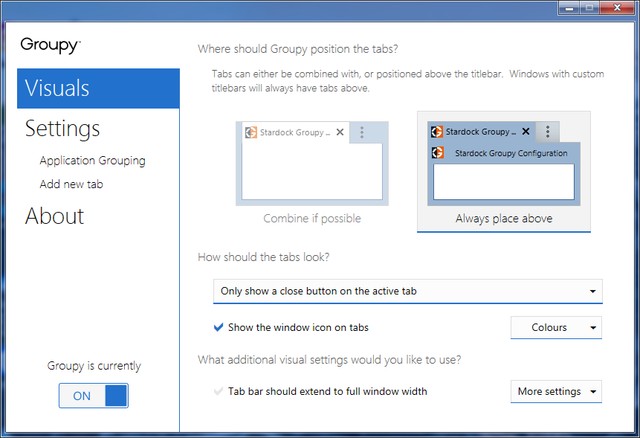Screen dimensions: 640x438
Task: Expand the Colours dropdown
Action: click(556, 327)
